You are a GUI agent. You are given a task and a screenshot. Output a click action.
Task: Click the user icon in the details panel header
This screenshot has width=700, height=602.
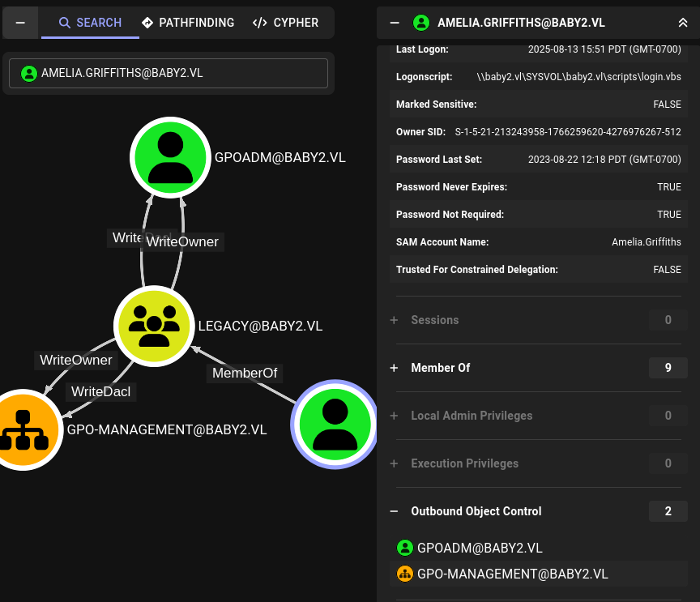[x=420, y=23]
